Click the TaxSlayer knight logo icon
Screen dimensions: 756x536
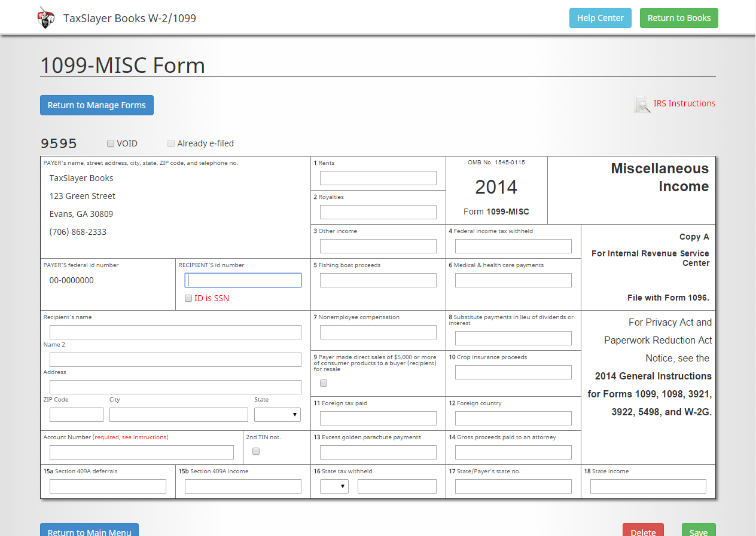pyautogui.click(x=46, y=17)
